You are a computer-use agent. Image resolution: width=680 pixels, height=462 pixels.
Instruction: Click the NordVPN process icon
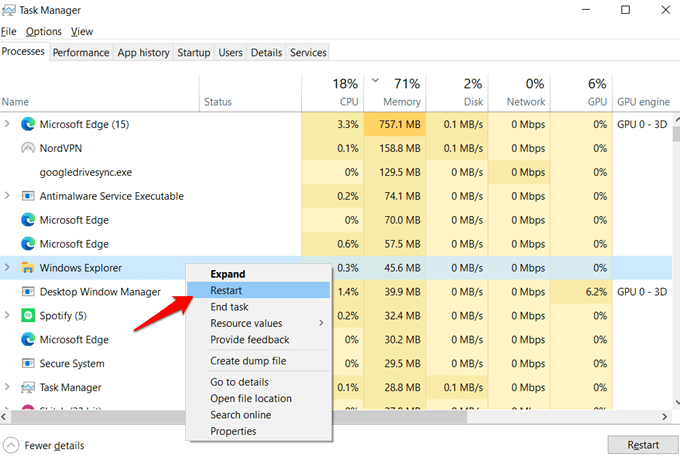click(28, 148)
